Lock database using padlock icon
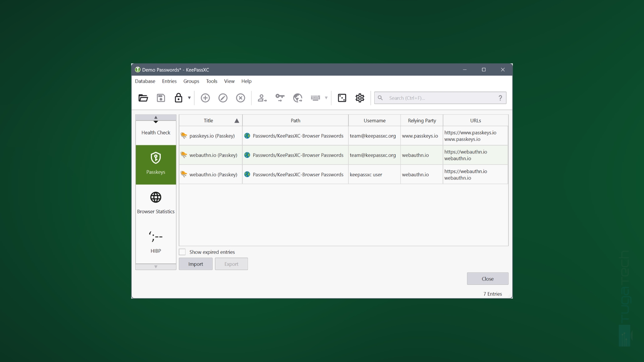 pyautogui.click(x=178, y=98)
